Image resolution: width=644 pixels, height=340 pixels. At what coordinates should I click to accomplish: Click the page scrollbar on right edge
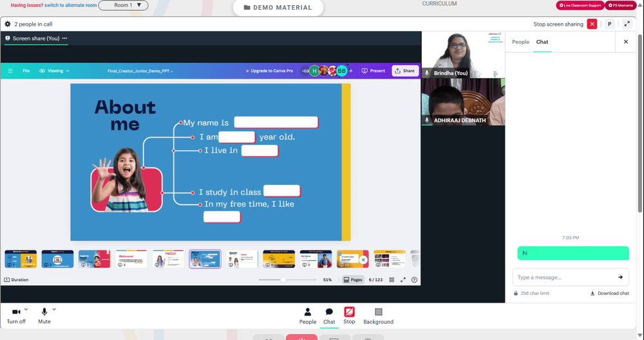[x=640, y=123]
